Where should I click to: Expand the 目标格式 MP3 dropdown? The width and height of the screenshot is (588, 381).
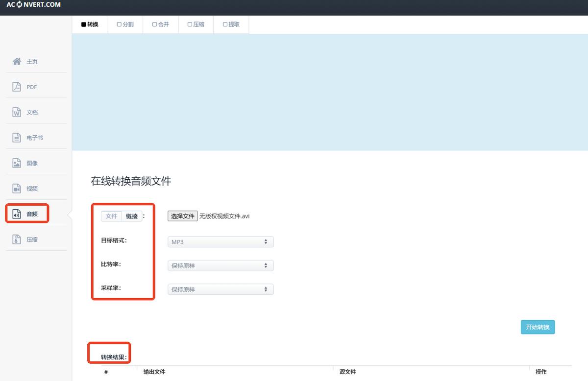[x=220, y=242]
